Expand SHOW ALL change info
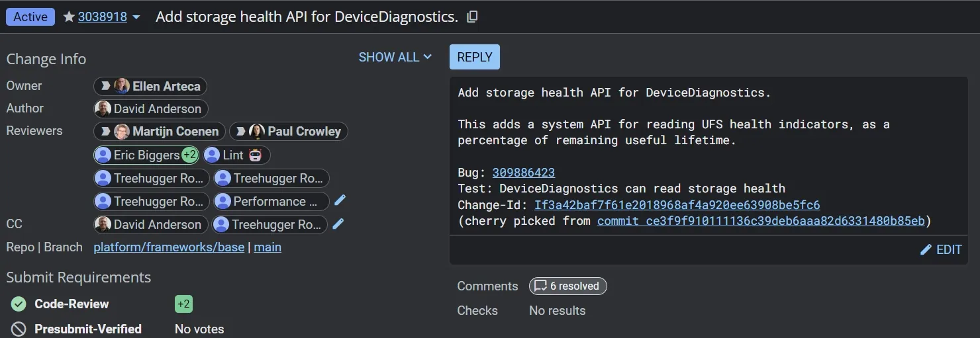 pyautogui.click(x=395, y=57)
